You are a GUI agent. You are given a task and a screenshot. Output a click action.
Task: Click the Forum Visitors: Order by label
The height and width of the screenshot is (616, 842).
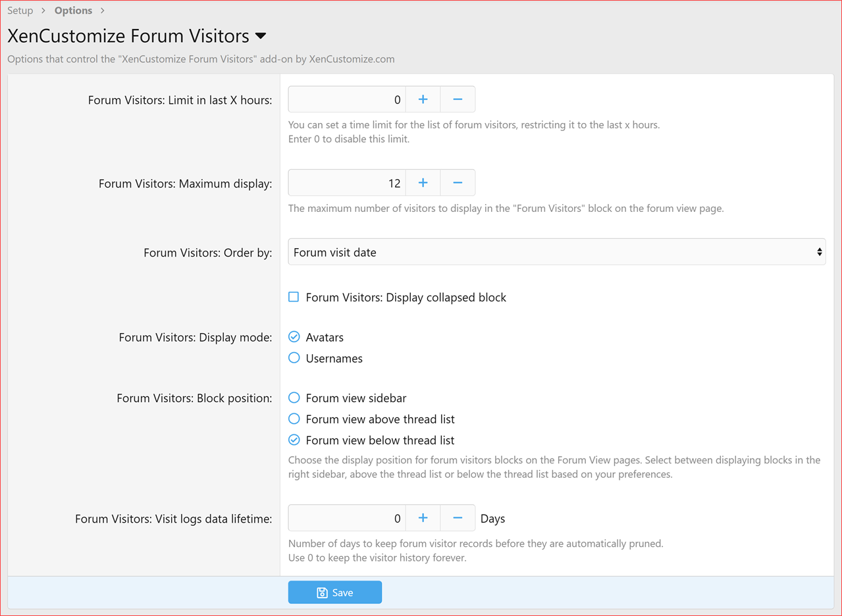click(207, 253)
